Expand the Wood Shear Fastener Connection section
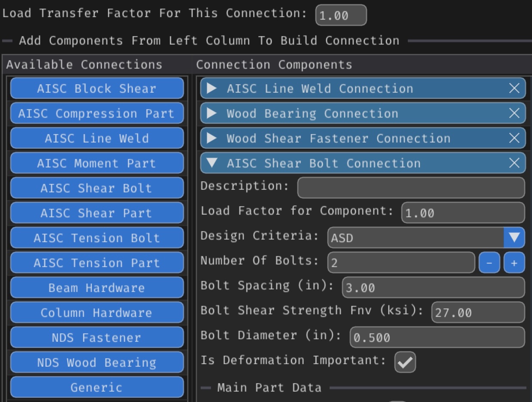Image resolution: width=532 pixels, height=402 pixels. click(211, 138)
